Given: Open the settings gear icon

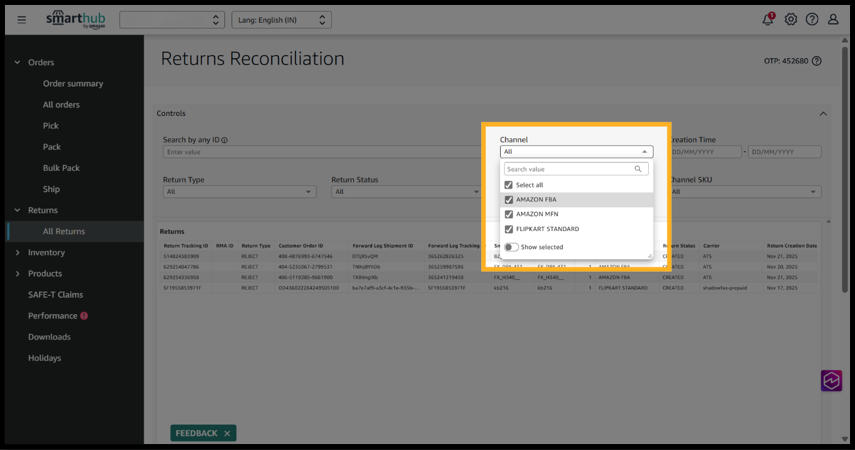Looking at the screenshot, I should point(790,19).
